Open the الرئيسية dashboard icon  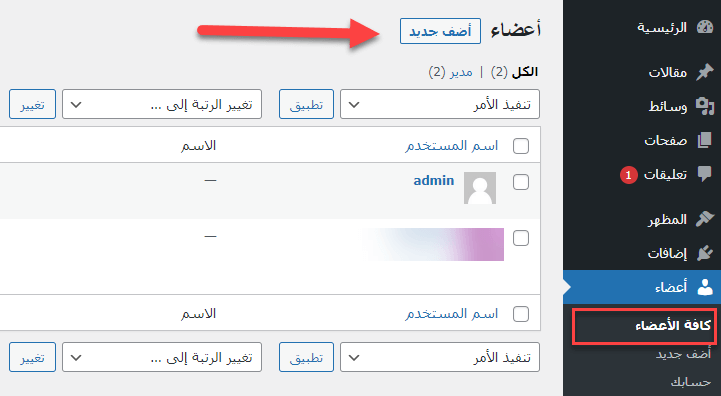point(704,28)
